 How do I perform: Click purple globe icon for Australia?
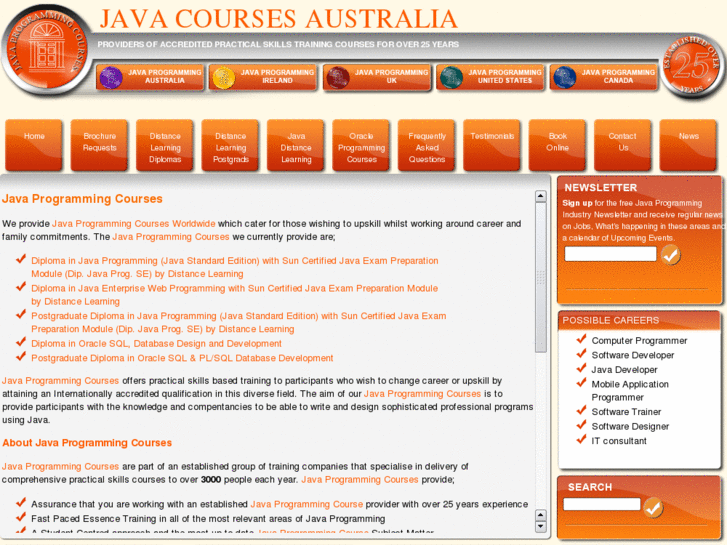pos(111,77)
